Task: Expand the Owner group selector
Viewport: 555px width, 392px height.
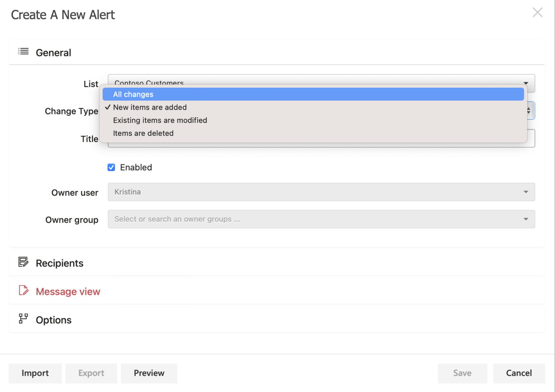Action: coord(526,219)
